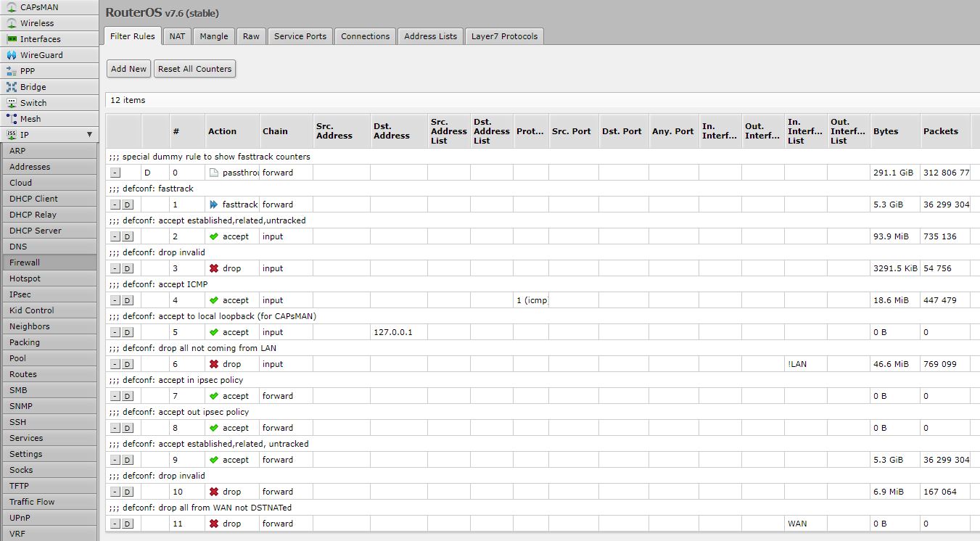Viewport: 980px width, 541px height.
Task: Click red drop icon in rule 10
Action: tap(214, 492)
